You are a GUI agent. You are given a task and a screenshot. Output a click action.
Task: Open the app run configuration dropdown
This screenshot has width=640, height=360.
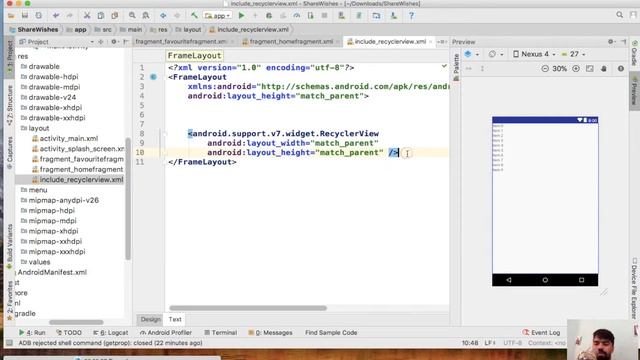(218, 16)
